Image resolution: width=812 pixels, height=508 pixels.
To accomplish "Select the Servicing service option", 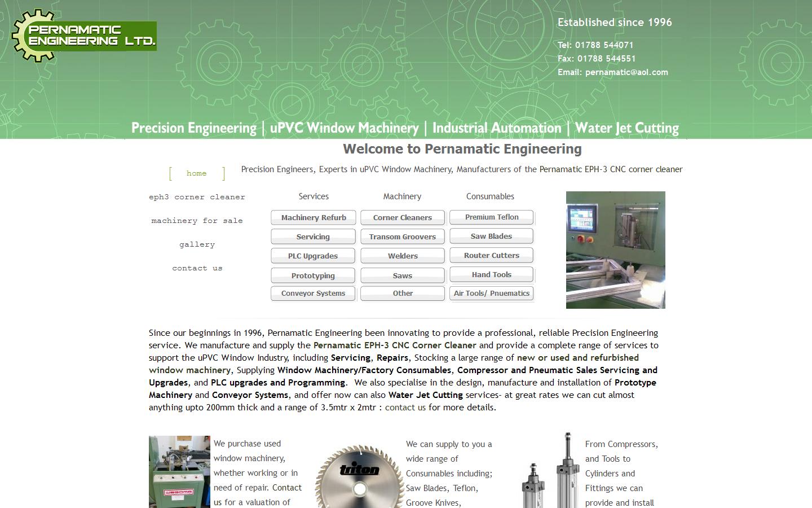I will point(313,237).
